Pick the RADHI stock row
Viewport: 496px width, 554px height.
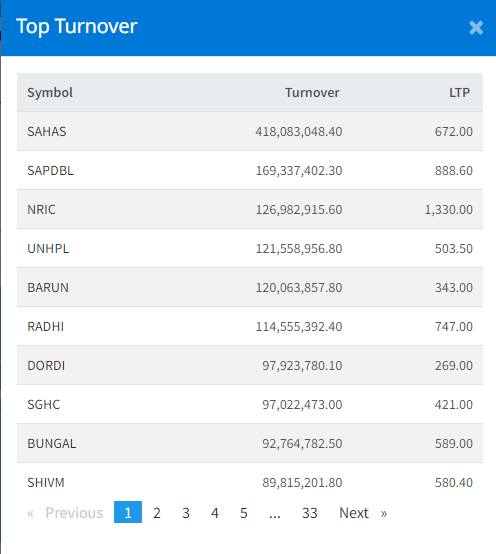(250, 326)
